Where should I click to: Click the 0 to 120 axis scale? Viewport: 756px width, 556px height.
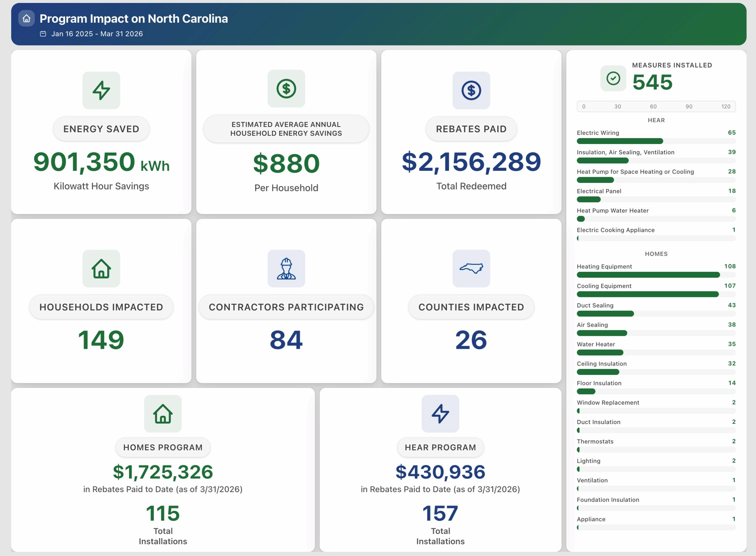pyautogui.click(x=656, y=106)
